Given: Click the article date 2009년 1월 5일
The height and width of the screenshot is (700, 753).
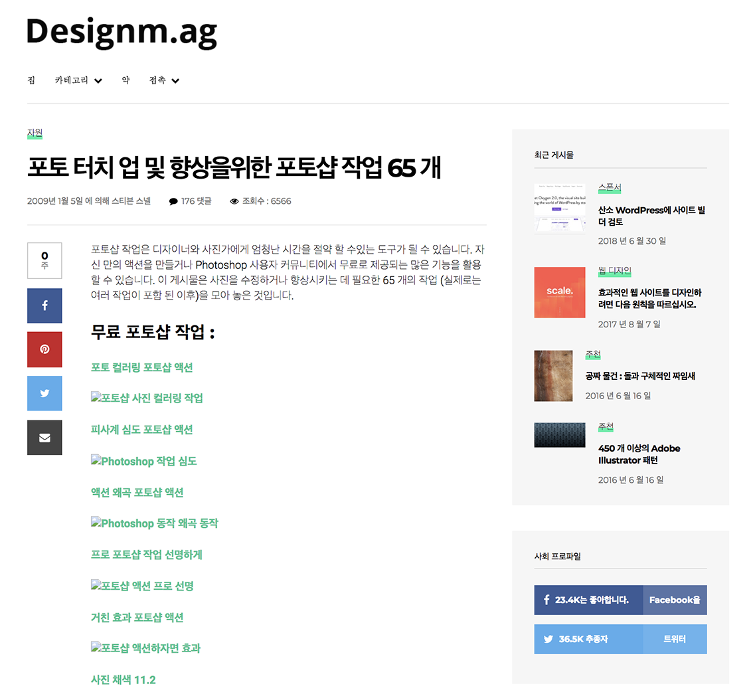Looking at the screenshot, I should pos(54,201).
